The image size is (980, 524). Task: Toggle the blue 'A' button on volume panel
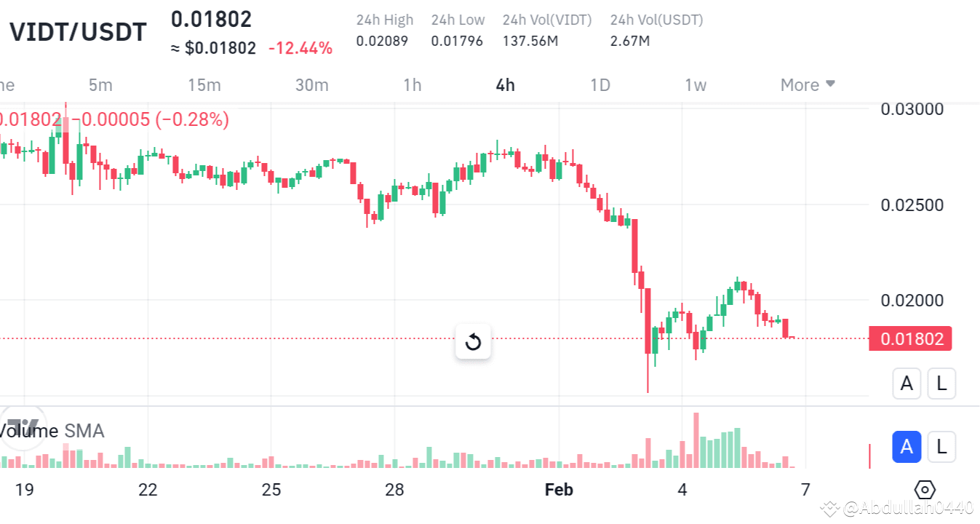(907, 447)
